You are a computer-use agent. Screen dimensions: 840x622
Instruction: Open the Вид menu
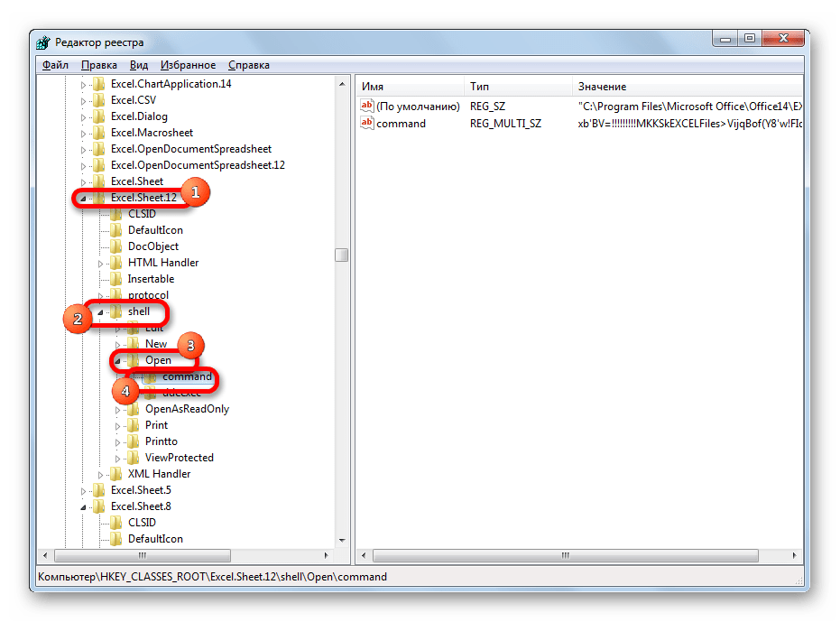[139, 65]
